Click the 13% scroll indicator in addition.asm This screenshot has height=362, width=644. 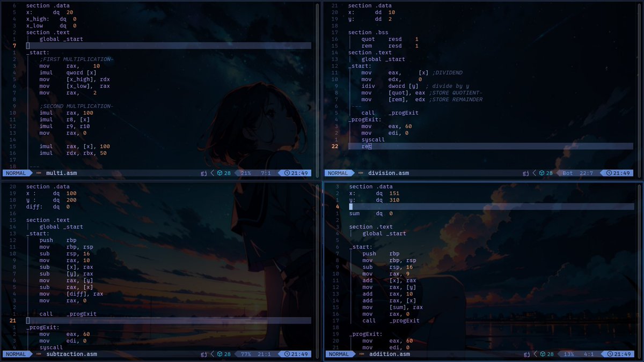[569, 354]
